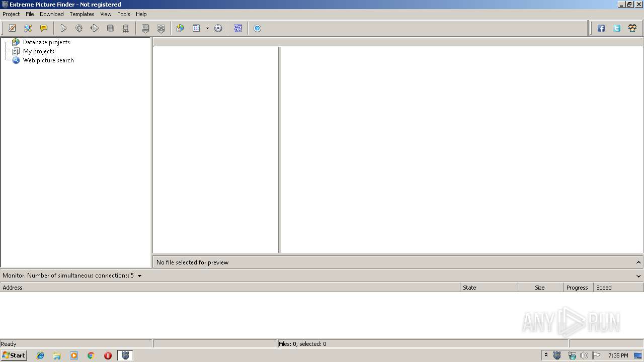Click the yellow comment bubble toolbar icon
Screen dimensions: 644x362
pyautogui.click(x=44, y=29)
